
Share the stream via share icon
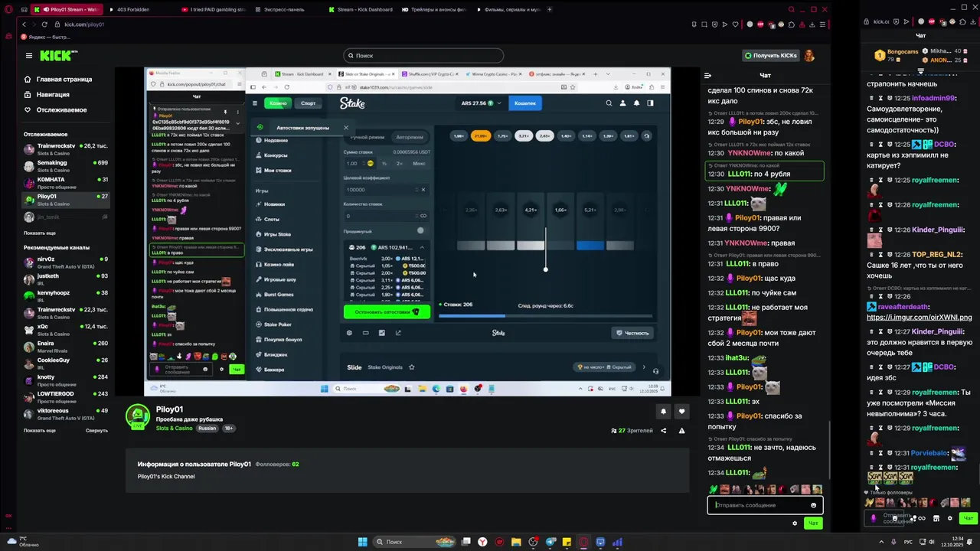point(664,431)
